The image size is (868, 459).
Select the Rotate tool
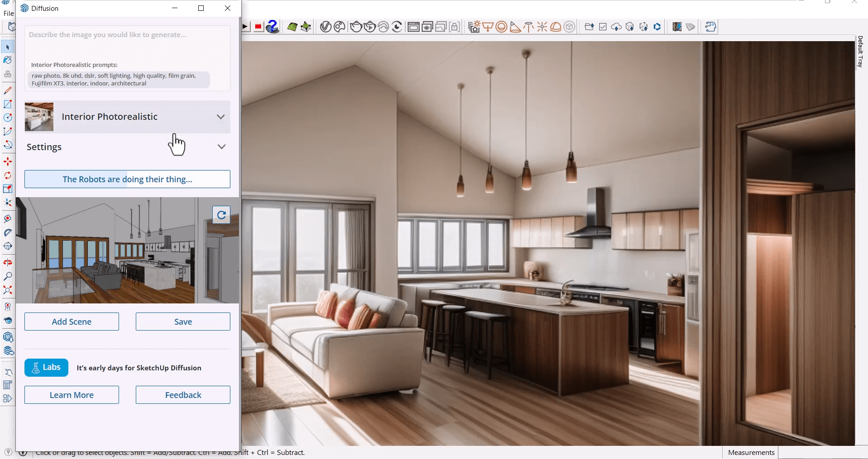point(8,175)
